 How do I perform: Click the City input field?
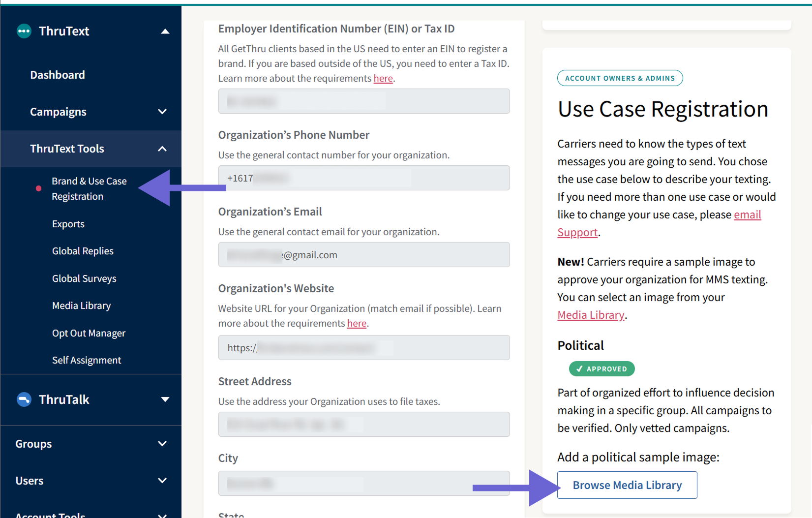364,484
